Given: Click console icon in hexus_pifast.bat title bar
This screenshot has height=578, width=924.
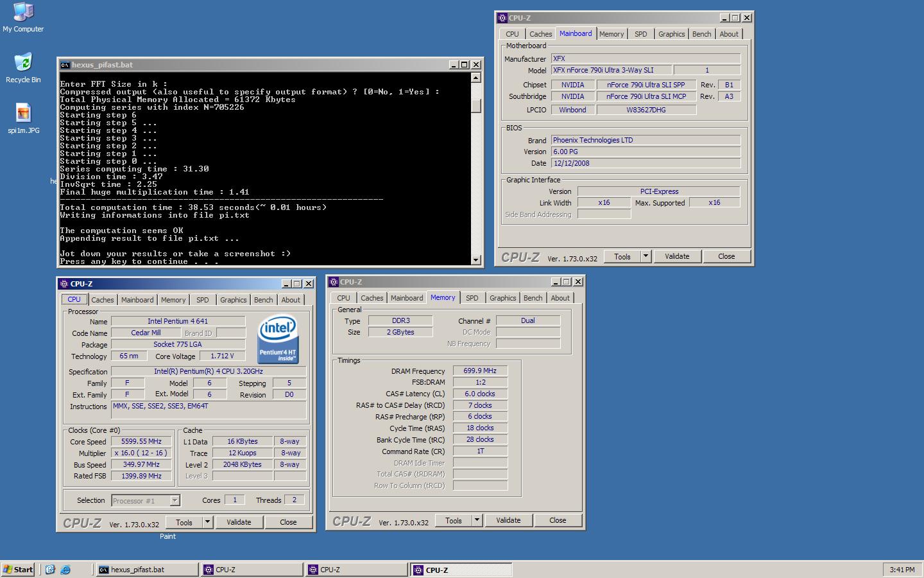Looking at the screenshot, I should tap(65, 65).
